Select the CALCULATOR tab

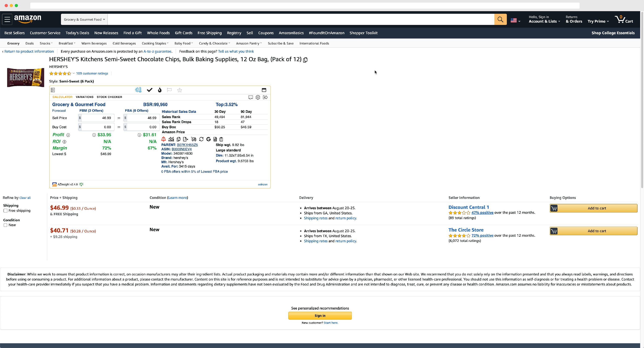62,97
